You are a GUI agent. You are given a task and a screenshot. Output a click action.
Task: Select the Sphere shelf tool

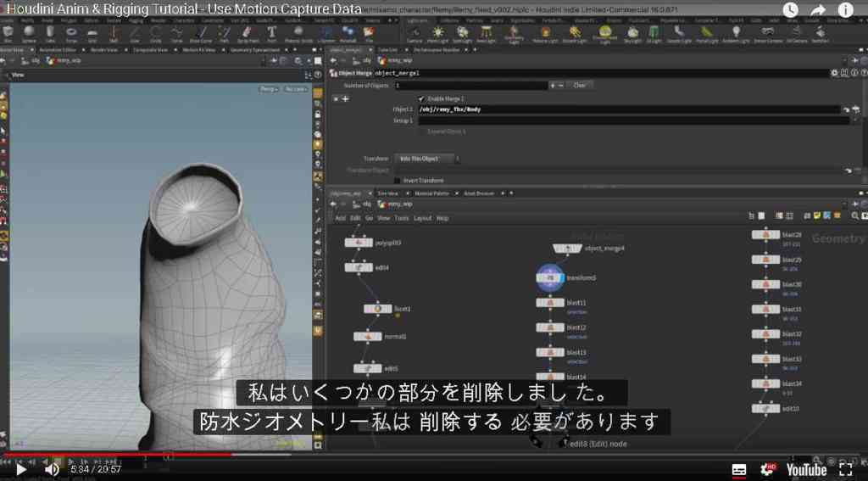29,34
